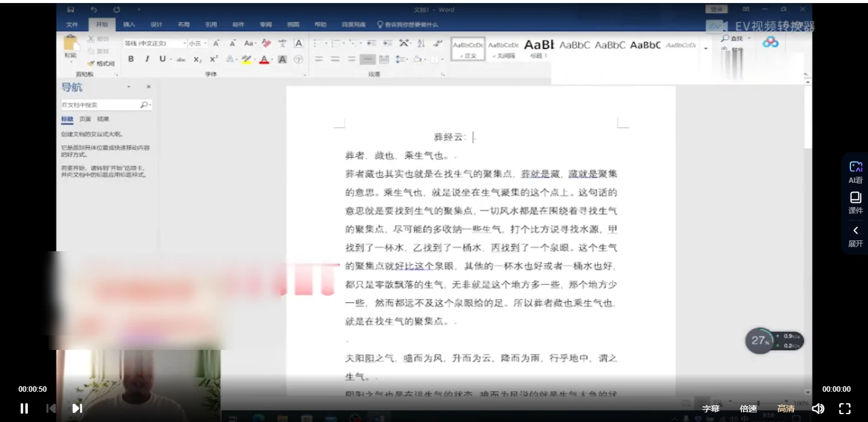868x422 pixels.
Task: Toggle Show paragraph marks icon
Action: (x=438, y=44)
